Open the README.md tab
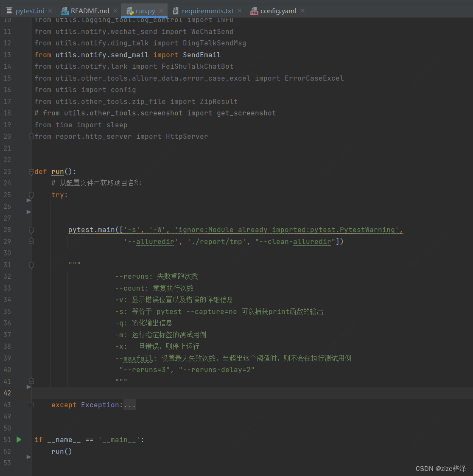Image resolution: width=473 pixels, height=476 pixels. [90, 11]
